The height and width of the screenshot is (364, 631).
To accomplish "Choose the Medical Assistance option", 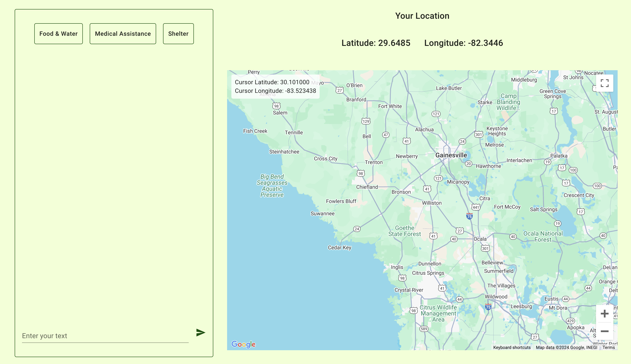I will [123, 34].
